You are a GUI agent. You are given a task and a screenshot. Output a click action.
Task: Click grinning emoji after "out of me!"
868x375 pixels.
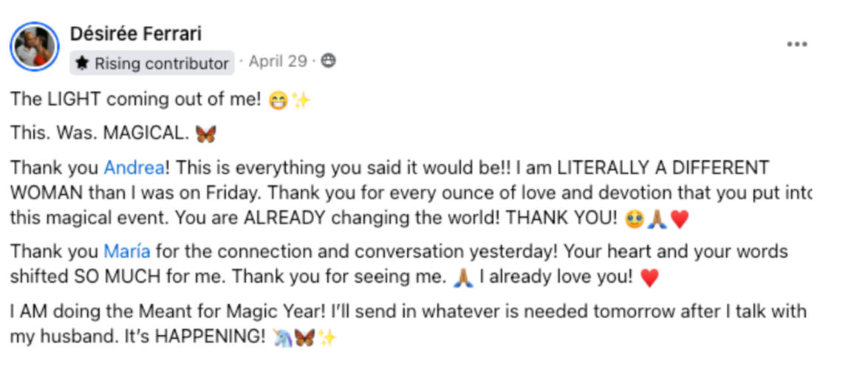coord(278,100)
